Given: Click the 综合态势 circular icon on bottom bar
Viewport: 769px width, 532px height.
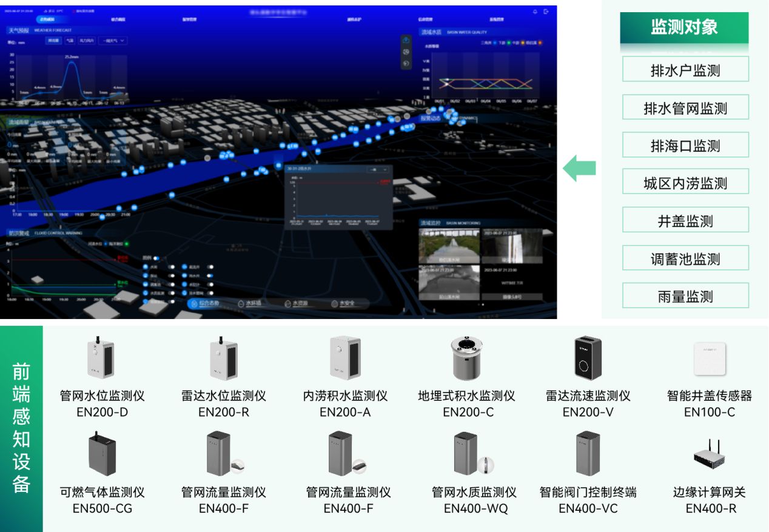Looking at the screenshot, I should pyautogui.click(x=195, y=304).
